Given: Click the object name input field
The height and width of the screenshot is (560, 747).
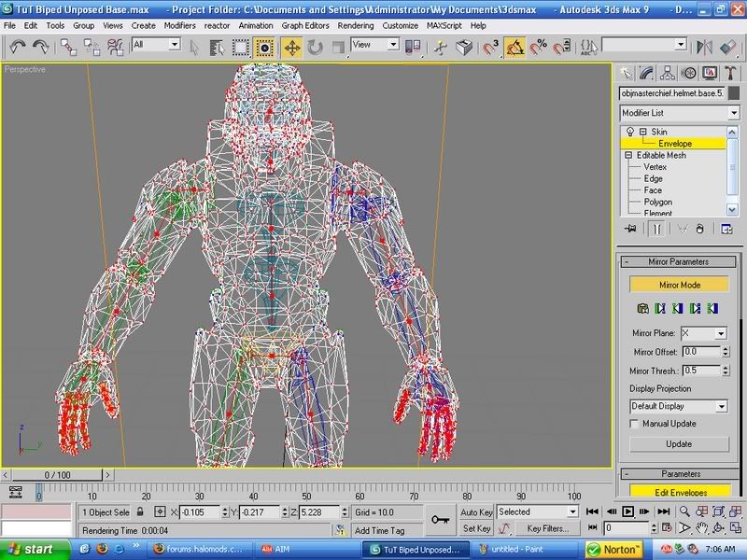Looking at the screenshot, I should tap(672, 93).
